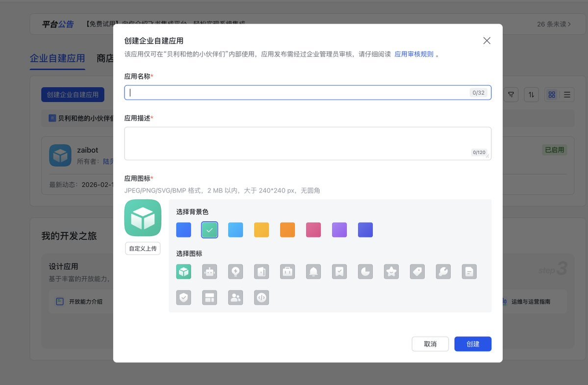Click the 应用名称 input field
Image resolution: width=588 pixels, height=385 pixels.
tap(308, 93)
